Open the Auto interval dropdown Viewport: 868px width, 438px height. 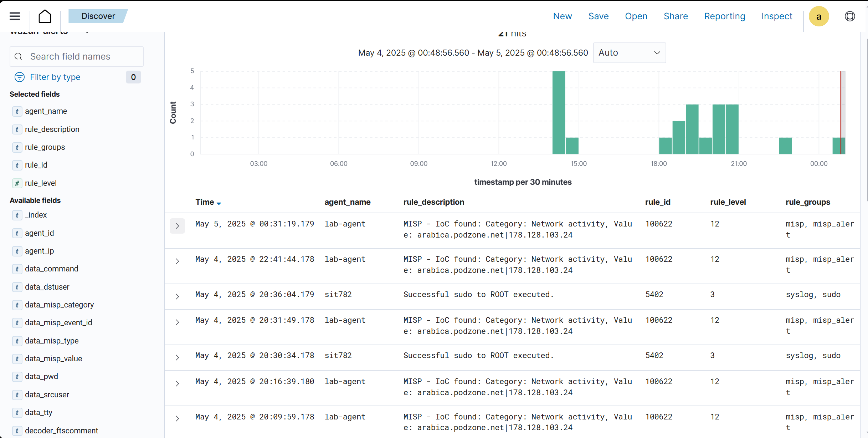pyautogui.click(x=629, y=53)
